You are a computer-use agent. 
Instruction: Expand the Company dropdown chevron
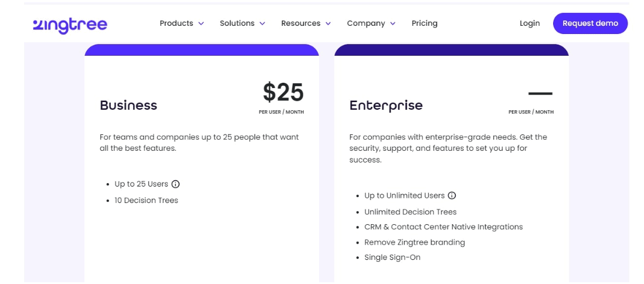[x=392, y=24]
